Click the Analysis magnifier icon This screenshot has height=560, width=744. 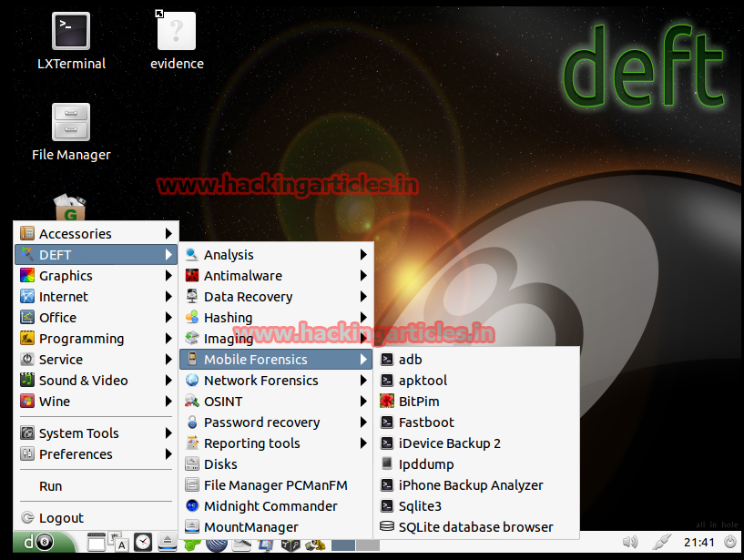(192, 254)
